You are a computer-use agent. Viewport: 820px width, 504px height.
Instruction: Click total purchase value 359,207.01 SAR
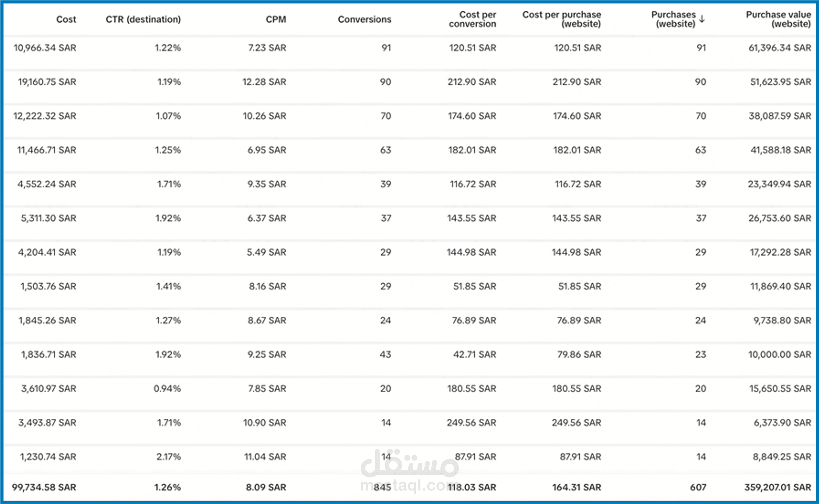[778, 487]
